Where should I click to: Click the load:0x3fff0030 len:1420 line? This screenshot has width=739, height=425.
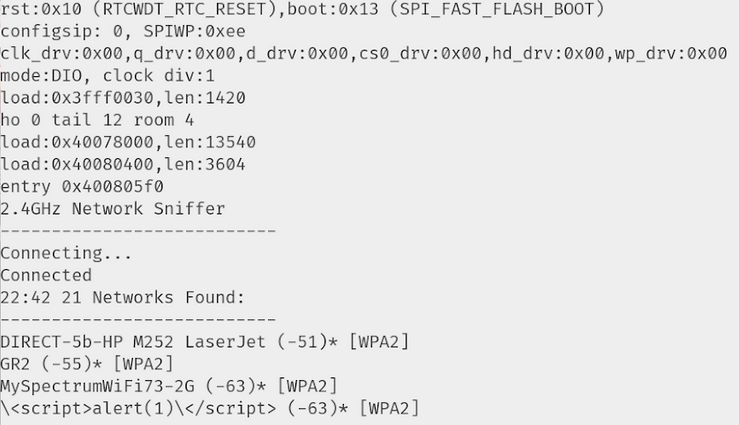coord(122,98)
